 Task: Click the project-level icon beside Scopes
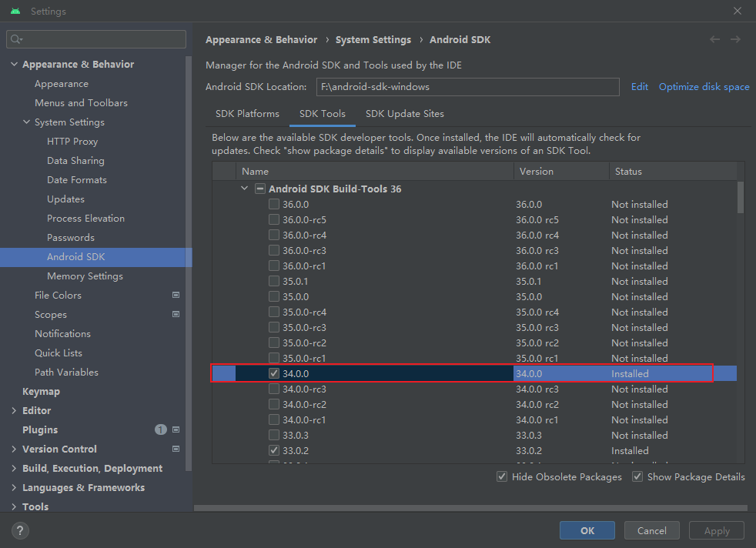click(176, 314)
